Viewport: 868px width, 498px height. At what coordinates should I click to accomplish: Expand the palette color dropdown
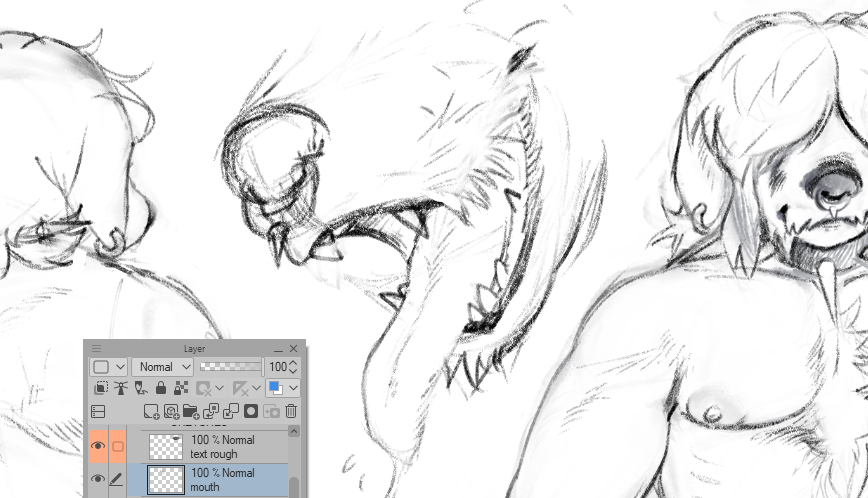click(x=121, y=367)
